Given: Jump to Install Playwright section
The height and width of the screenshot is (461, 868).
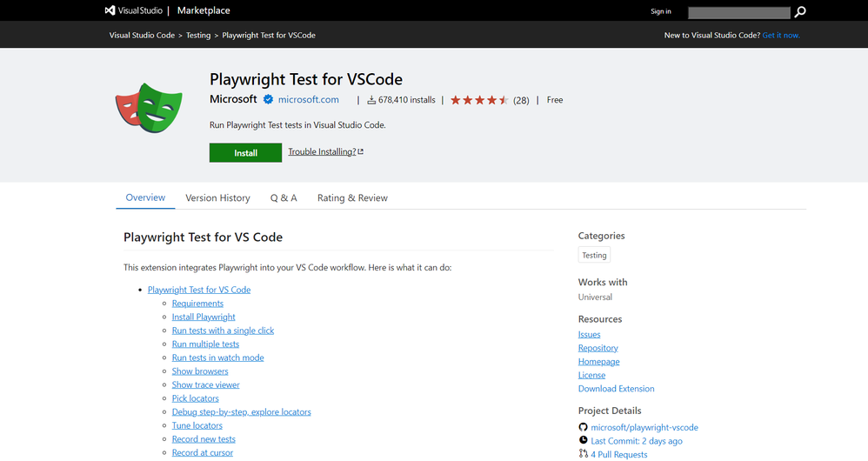Looking at the screenshot, I should tap(204, 317).
